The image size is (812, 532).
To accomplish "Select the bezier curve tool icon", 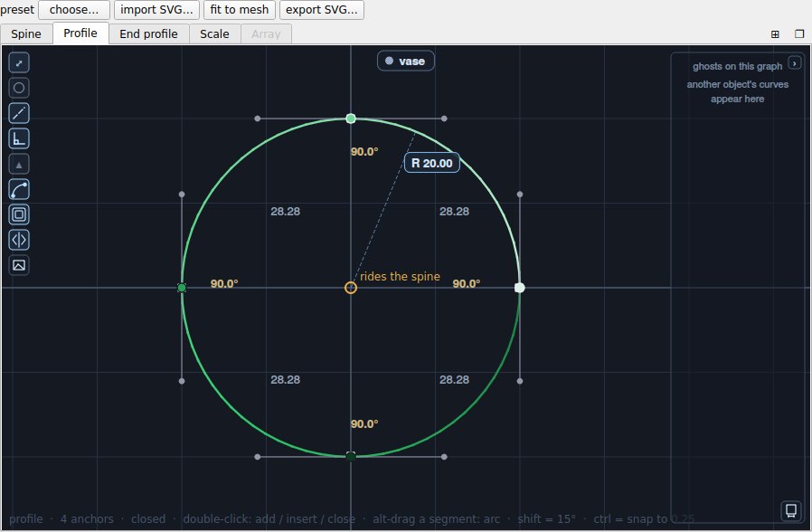I will 19,190.
